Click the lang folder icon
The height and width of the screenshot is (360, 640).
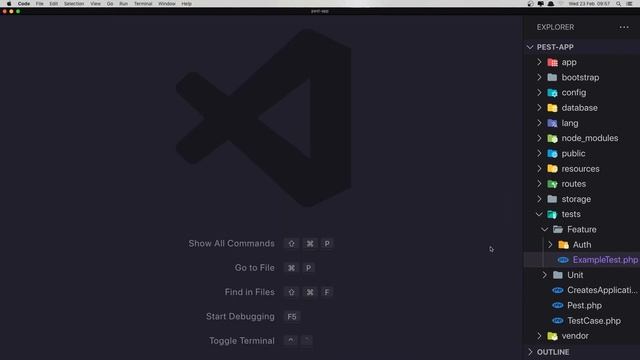(552, 123)
